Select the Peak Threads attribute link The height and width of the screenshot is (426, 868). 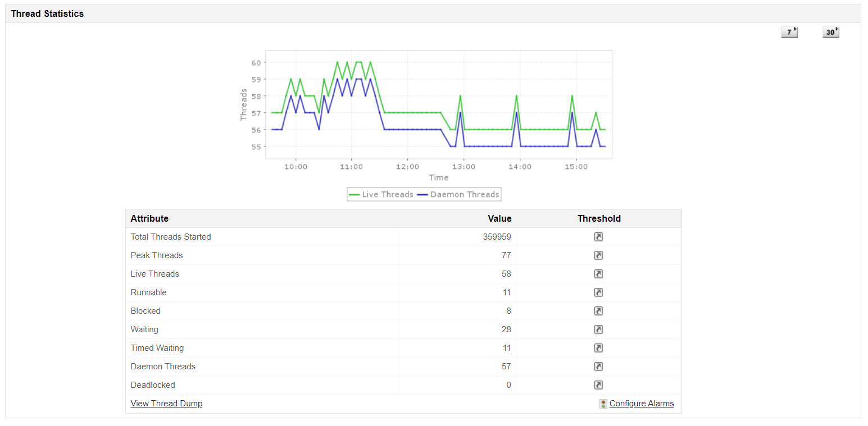[156, 255]
